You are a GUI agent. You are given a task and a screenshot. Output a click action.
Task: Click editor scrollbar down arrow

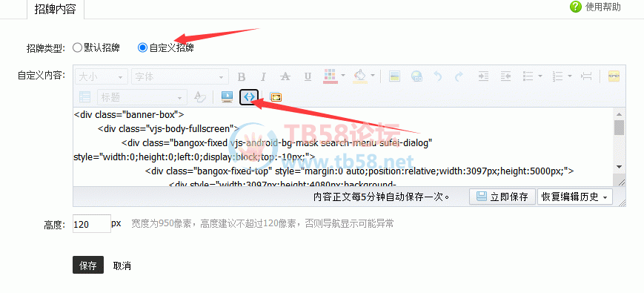pos(620,166)
